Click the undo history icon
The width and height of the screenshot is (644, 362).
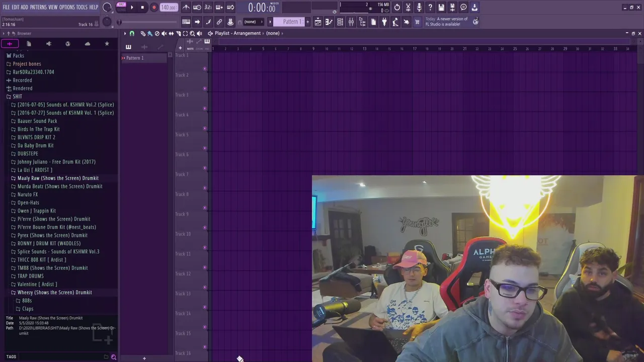coord(397,8)
